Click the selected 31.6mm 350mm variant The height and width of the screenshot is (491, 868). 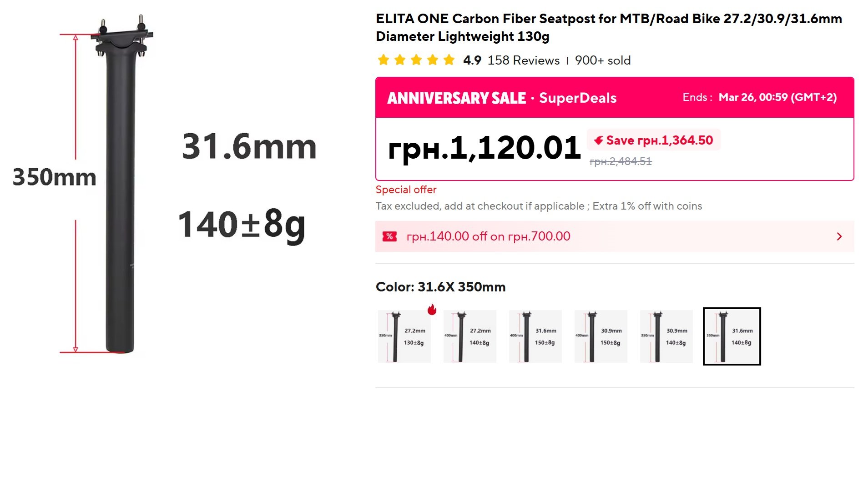pos(732,336)
